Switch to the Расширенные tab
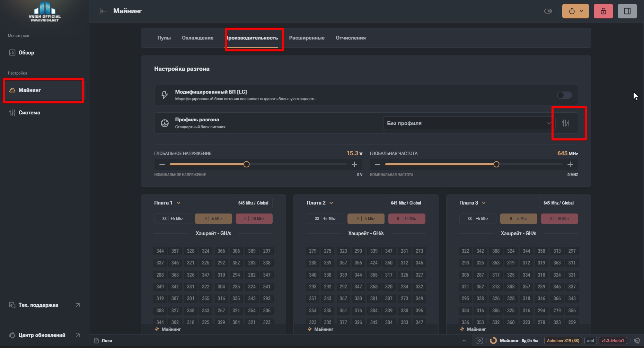The width and height of the screenshot is (644, 348). coord(307,38)
